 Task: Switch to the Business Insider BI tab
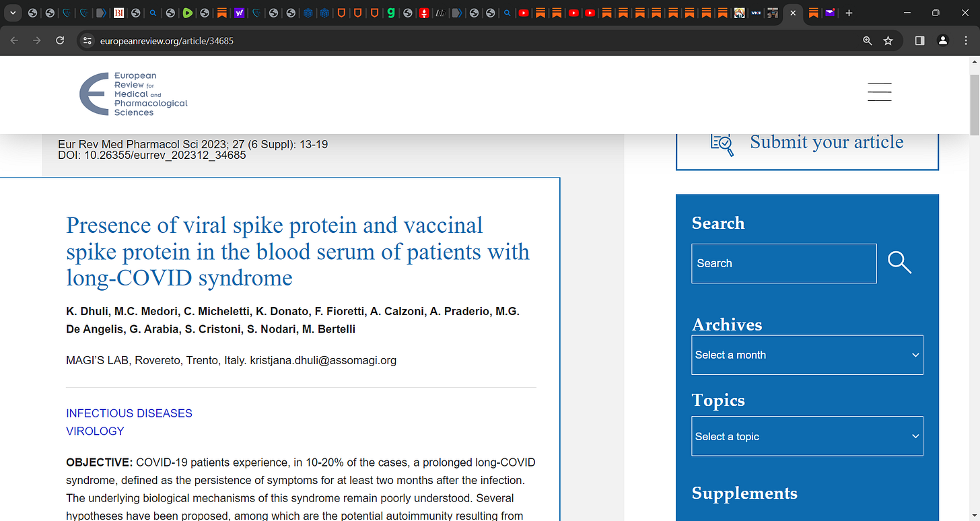pyautogui.click(x=119, y=13)
